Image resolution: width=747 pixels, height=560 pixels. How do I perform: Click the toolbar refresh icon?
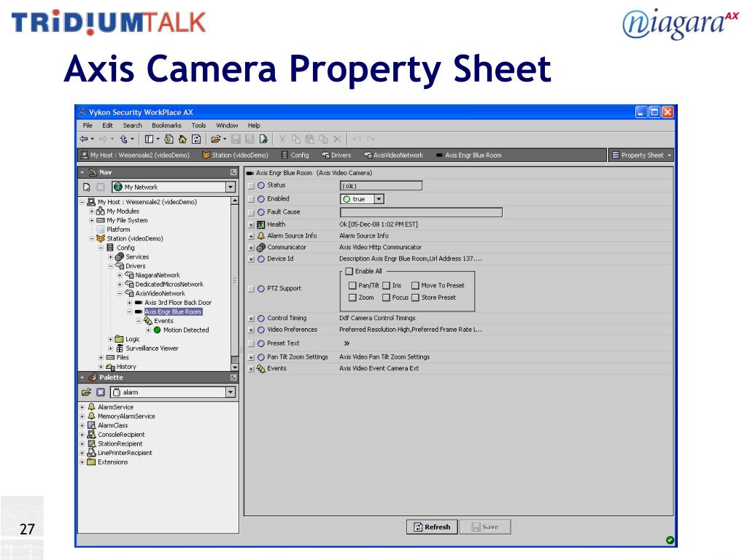pyautogui.click(x=196, y=139)
